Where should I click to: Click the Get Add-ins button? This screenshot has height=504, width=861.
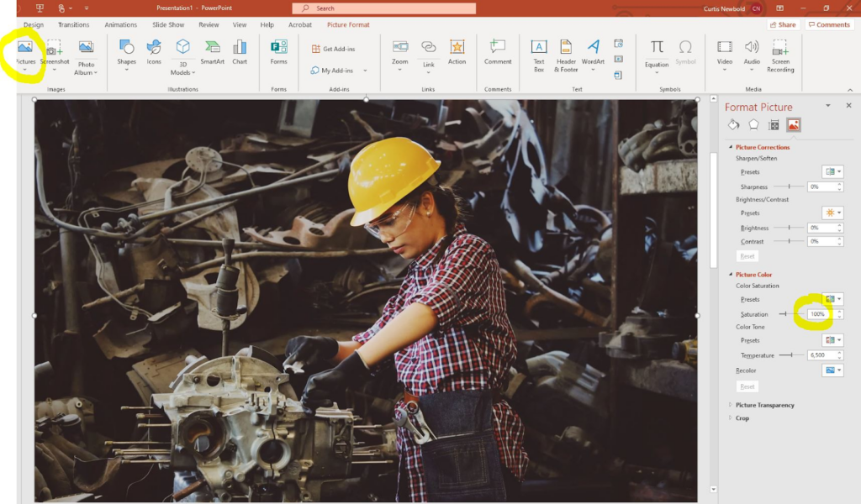(332, 49)
